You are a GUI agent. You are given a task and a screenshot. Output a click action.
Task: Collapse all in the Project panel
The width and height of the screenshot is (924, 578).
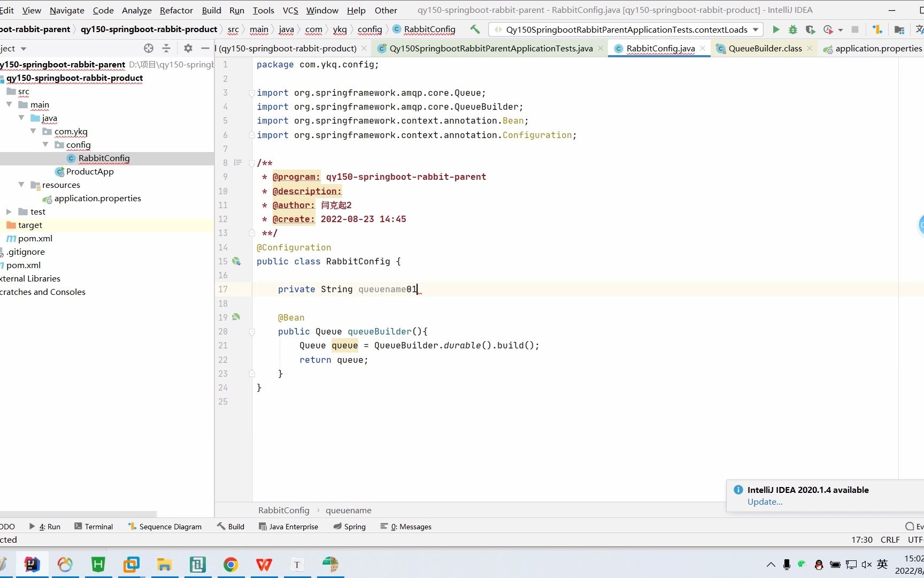click(x=166, y=49)
